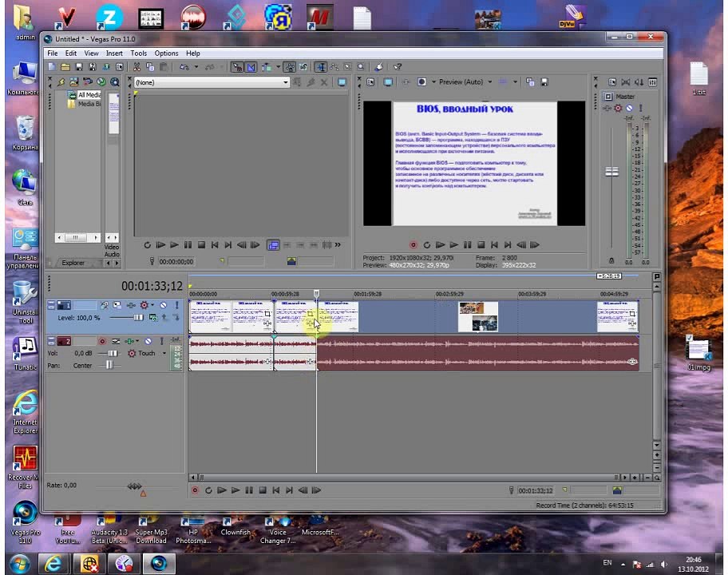Click the Copy icon next to scissors
The width and height of the screenshot is (728, 575).
pyautogui.click(x=150, y=67)
